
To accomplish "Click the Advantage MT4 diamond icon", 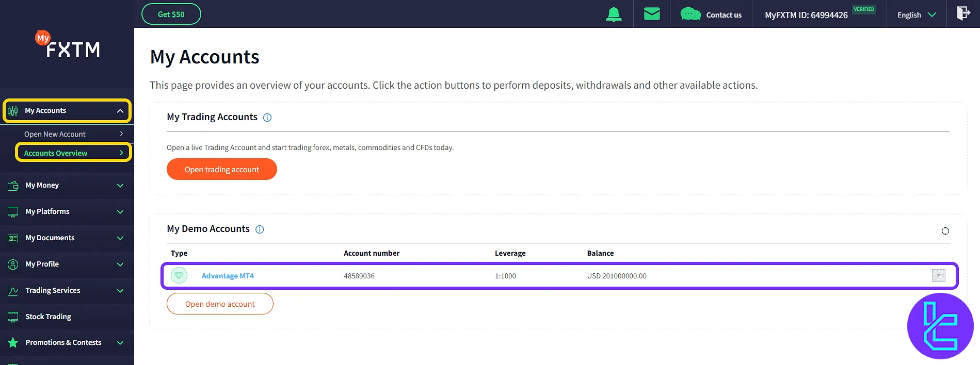I will [179, 276].
